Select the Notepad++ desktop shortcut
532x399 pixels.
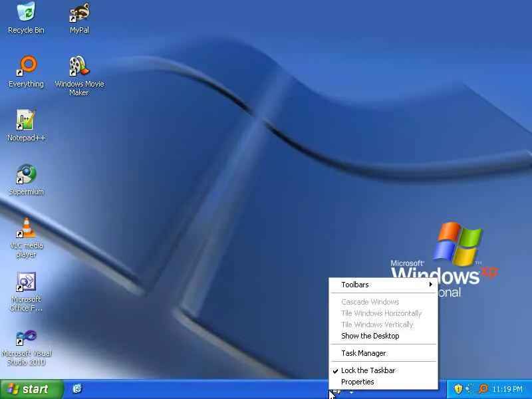[26, 125]
